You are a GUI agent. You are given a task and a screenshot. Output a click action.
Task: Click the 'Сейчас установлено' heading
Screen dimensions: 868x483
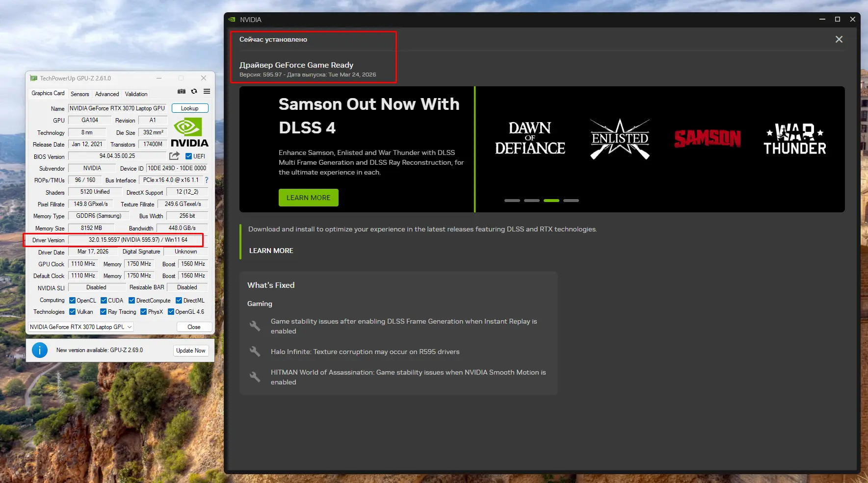point(273,39)
